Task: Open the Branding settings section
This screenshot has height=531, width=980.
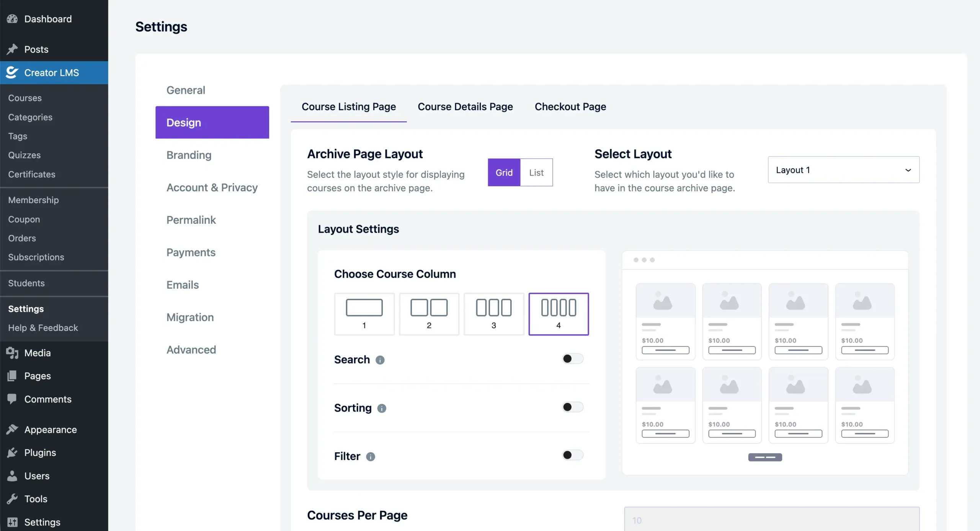Action: click(x=189, y=155)
